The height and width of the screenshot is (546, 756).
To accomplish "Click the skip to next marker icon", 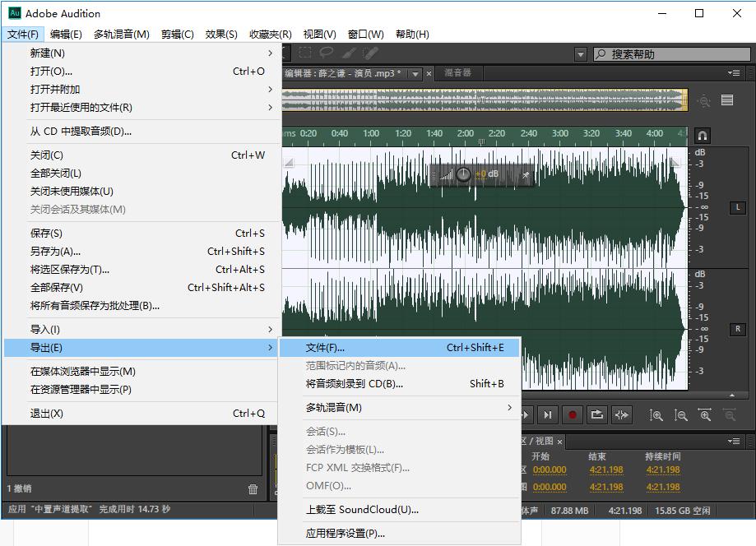I will tap(547, 415).
